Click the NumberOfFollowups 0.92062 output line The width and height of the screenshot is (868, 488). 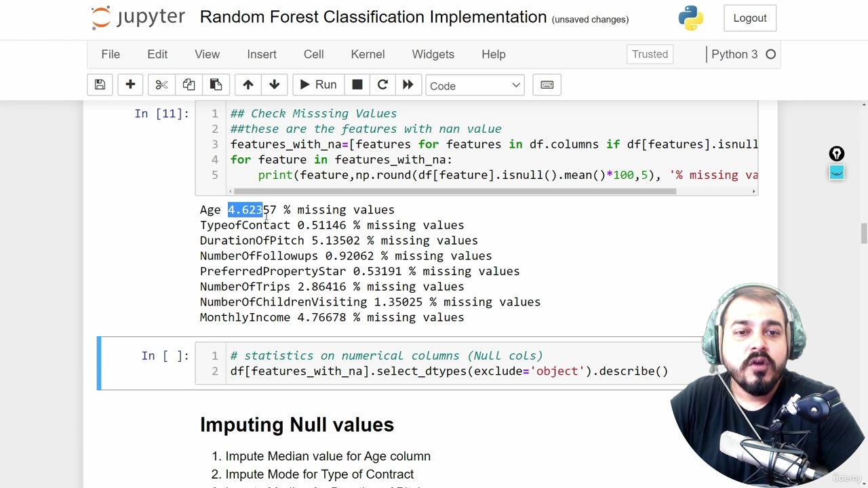tap(346, 256)
